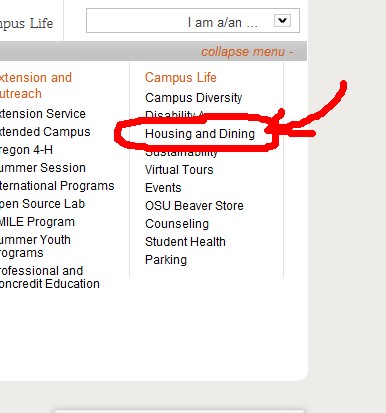Screen dimensions: 386x413
Task: Open Professional and Noncredit Education link
Action: click(x=49, y=277)
